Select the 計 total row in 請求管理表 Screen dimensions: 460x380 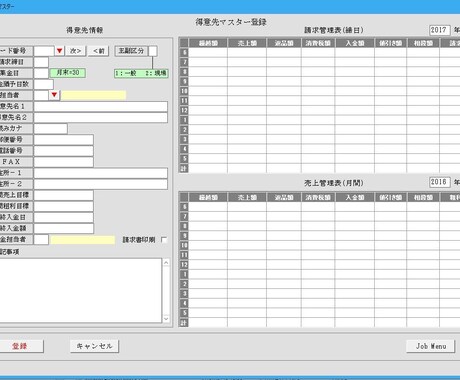pos(184,168)
